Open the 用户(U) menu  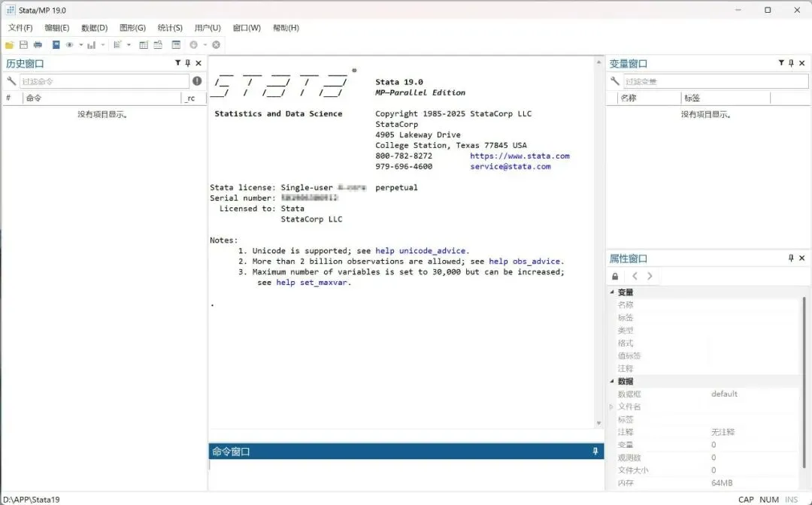point(208,28)
